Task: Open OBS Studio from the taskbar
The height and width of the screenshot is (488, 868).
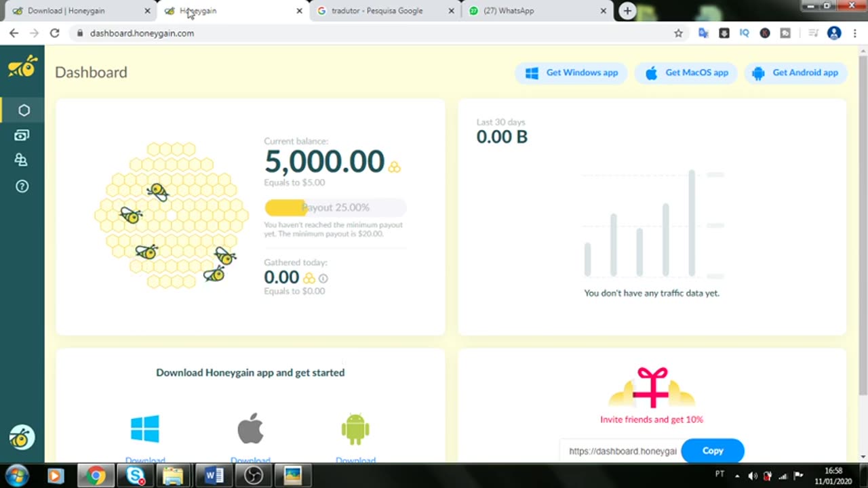Action: tap(254, 476)
